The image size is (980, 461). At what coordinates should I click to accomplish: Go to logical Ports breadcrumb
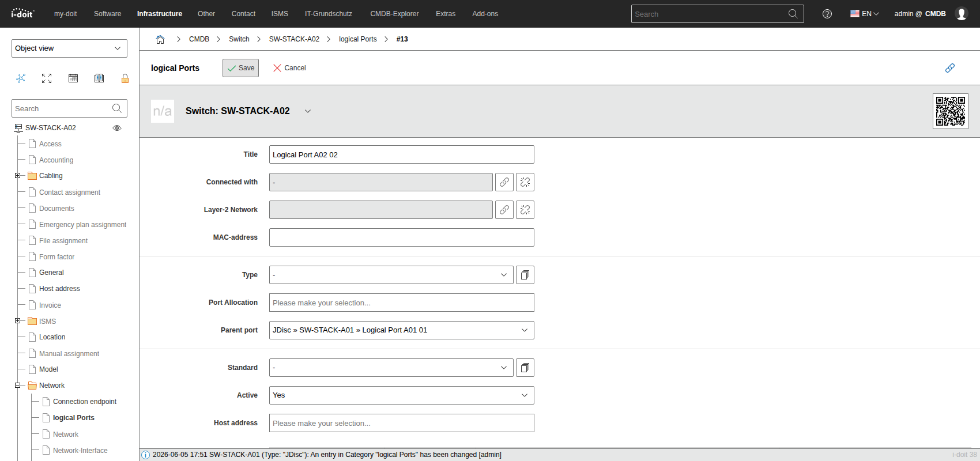click(358, 39)
